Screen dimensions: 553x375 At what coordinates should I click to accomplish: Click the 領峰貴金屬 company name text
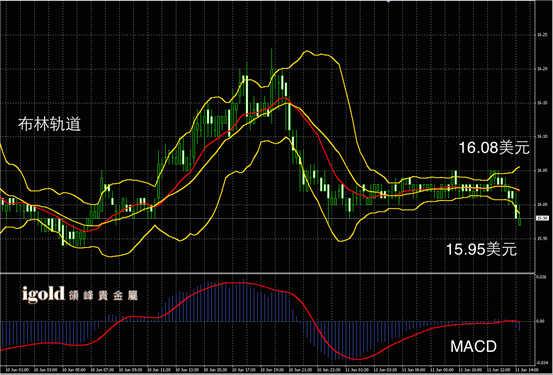103,296
